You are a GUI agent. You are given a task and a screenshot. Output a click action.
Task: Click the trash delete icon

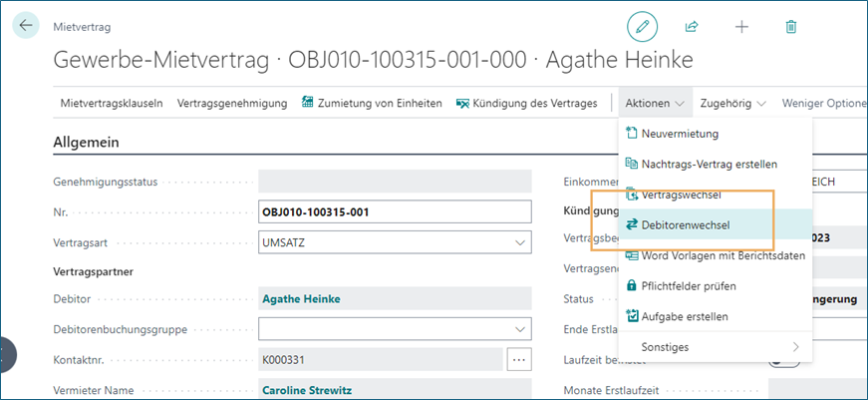pyautogui.click(x=790, y=27)
